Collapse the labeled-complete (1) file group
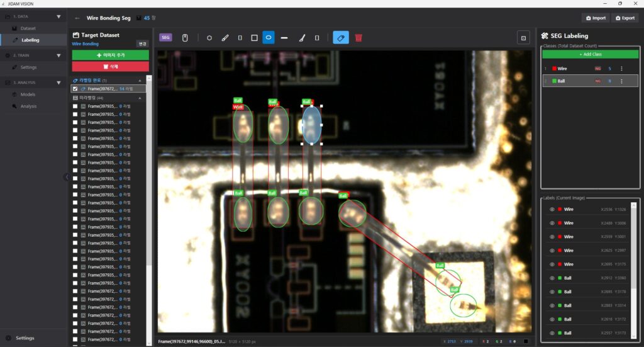Screen dimensions: 644x347 click(x=140, y=81)
